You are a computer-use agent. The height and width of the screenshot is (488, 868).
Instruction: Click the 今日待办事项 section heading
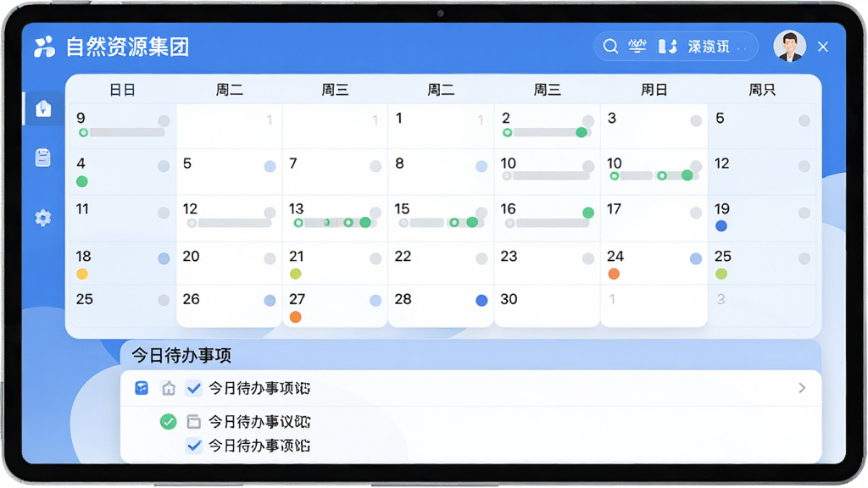coord(181,355)
